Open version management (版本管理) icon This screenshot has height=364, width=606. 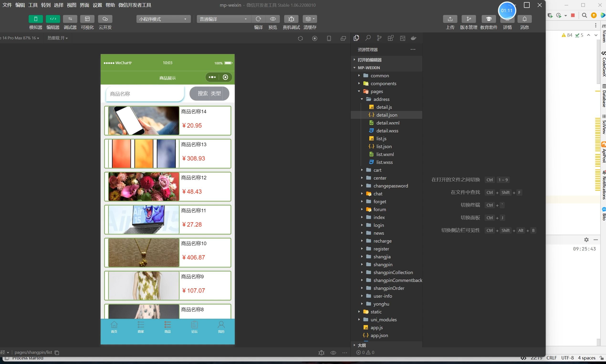(468, 19)
